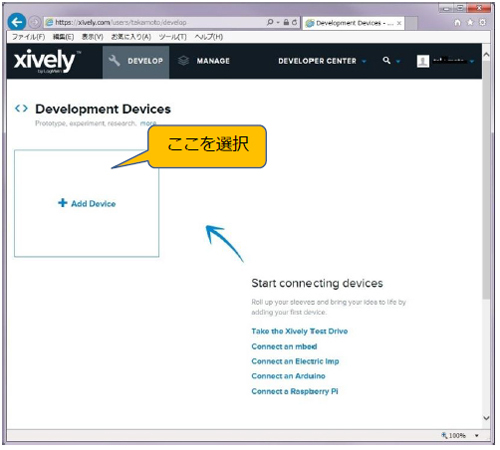Viewport: 500px width, 450px height.
Task: Open the zoom level dropdown in status bar
Action: click(x=477, y=435)
